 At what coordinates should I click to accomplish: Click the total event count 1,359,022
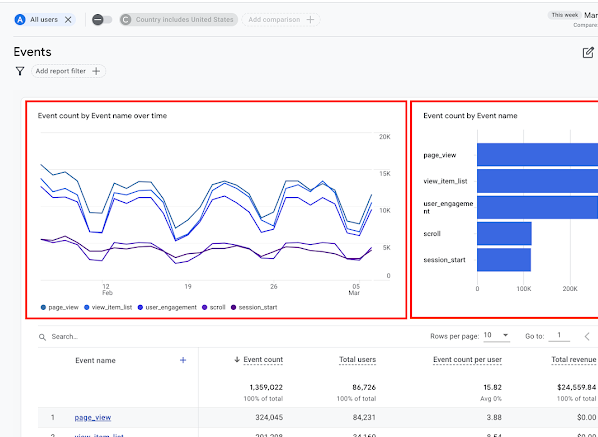click(266, 387)
